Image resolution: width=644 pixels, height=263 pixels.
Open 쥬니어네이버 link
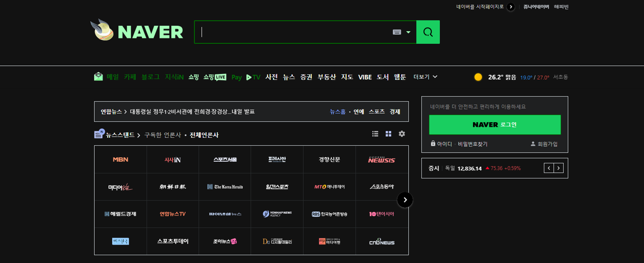click(x=536, y=7)
